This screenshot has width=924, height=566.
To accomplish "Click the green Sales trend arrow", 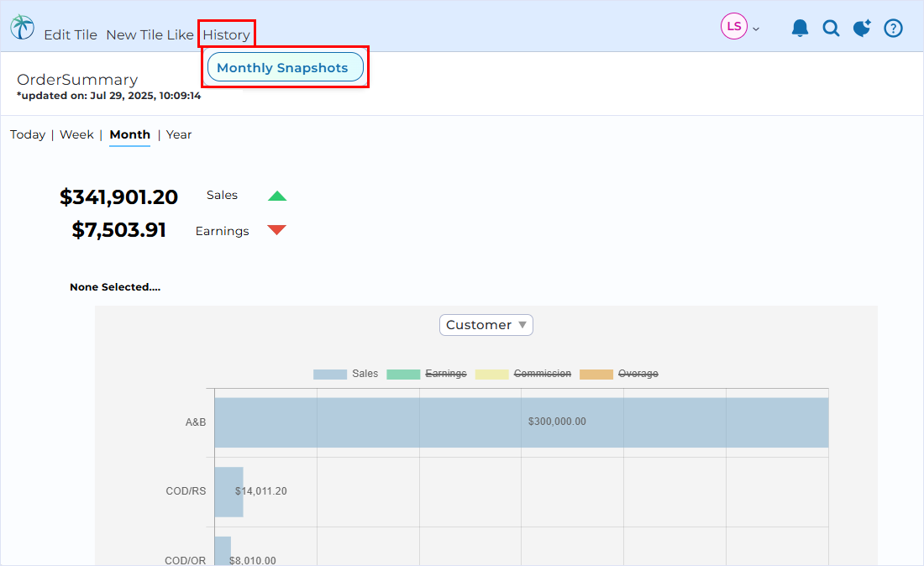I will tap(277, 196).
